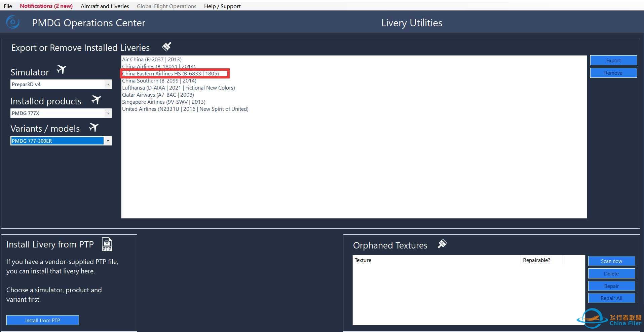644x332 pixels.
Task: Click the airplane icon next to Variants / models
Action: tap(94, 127)
